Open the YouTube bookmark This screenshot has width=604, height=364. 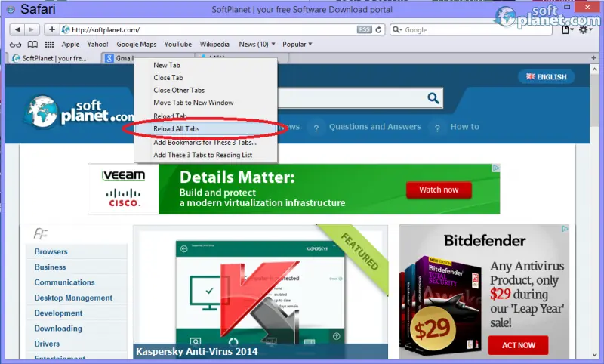(x=177, y=45)
